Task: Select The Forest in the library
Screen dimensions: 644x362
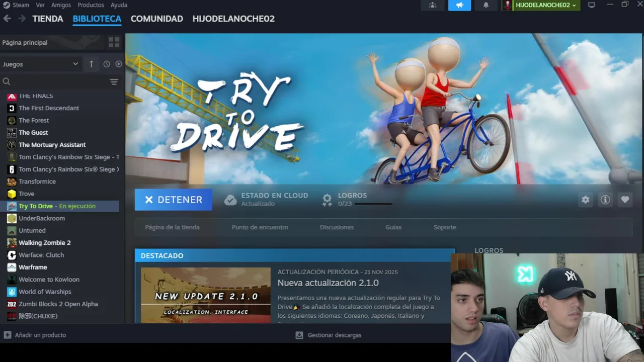Action: pos(34,120)
